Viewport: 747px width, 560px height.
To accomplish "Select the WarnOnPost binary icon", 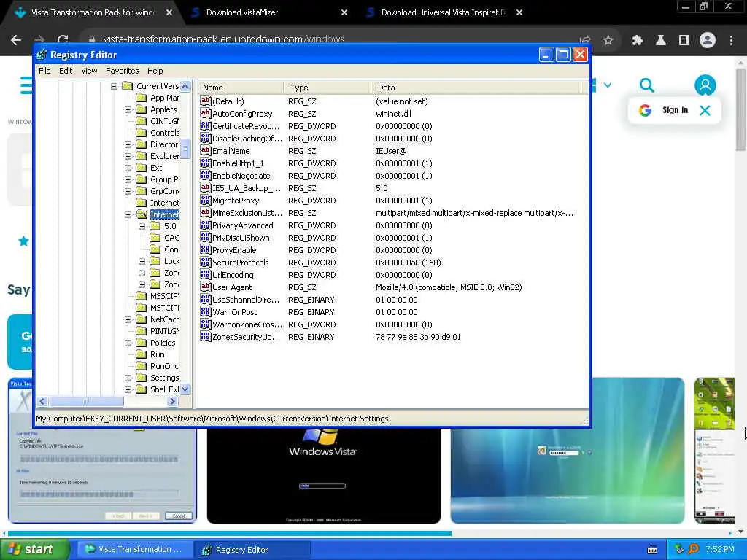I will tap(205, 311).
